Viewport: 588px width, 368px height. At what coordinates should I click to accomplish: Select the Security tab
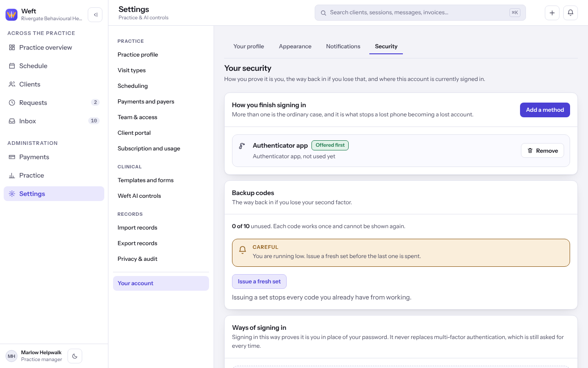(386, 46)
